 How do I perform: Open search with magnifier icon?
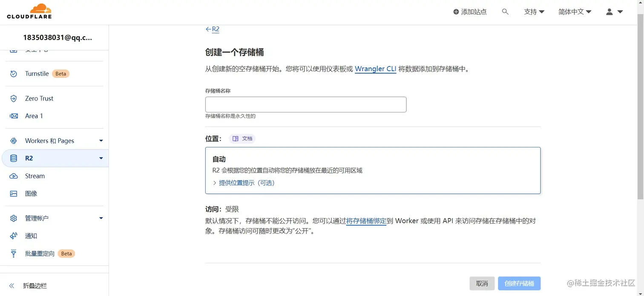click(505, 12)
